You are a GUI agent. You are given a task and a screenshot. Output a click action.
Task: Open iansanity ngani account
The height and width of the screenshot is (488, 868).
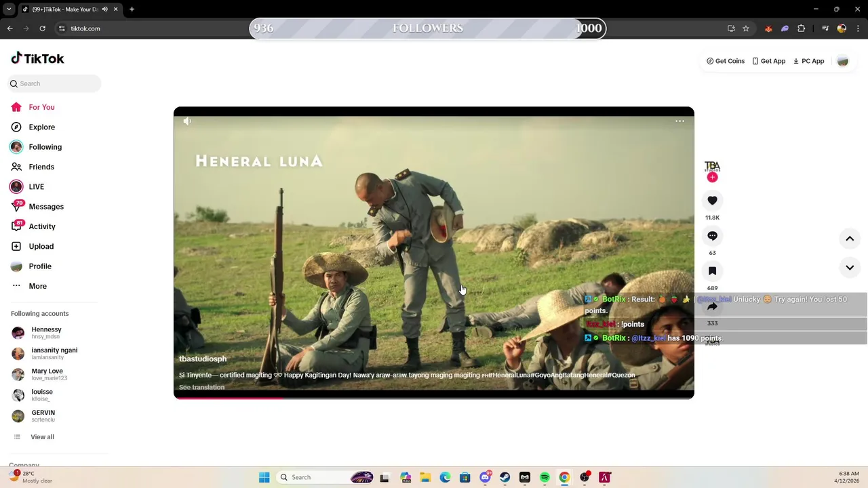coord(54,353)
